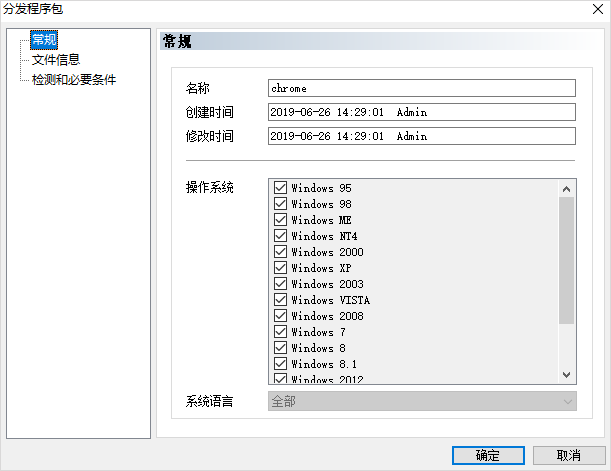The height and width of the screenshot is (471, 611).
Task: Click the 修改时间 field
Action: coord(422,136)
